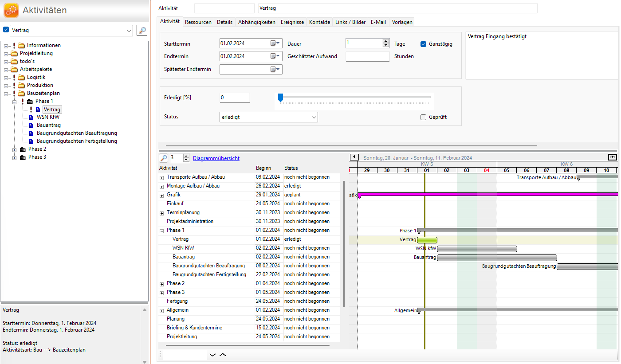
Task: Select Arbeitspakete in the tree
Action: point(36,69)
